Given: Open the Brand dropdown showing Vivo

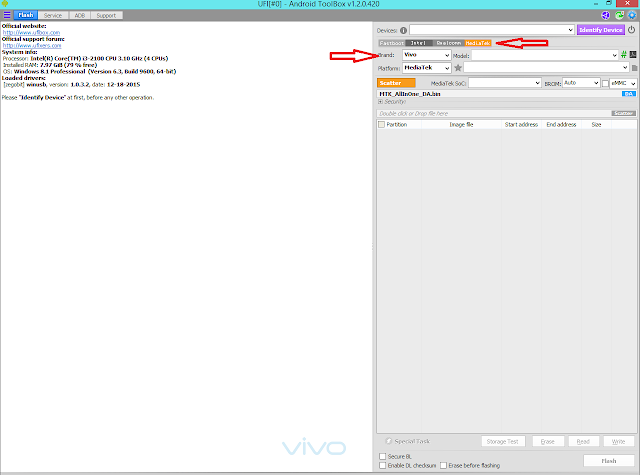Looking at the screenshot, I should click(x=427, y=55).
